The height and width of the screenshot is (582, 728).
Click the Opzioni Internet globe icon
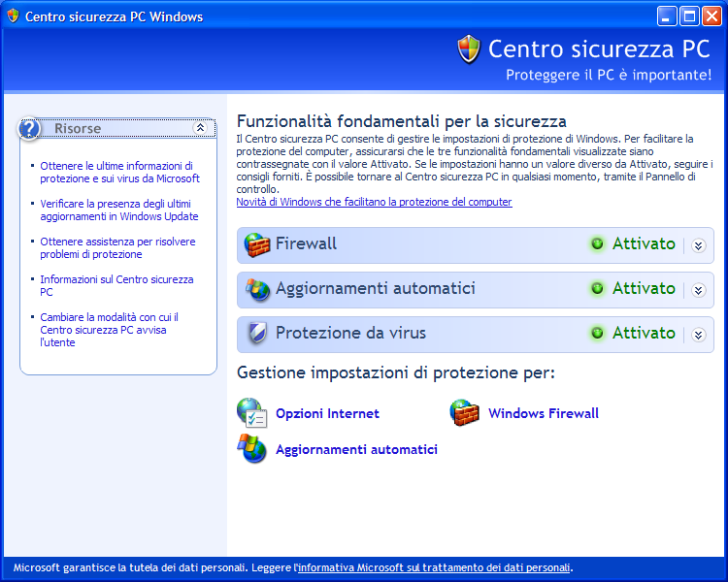[252, 413]
